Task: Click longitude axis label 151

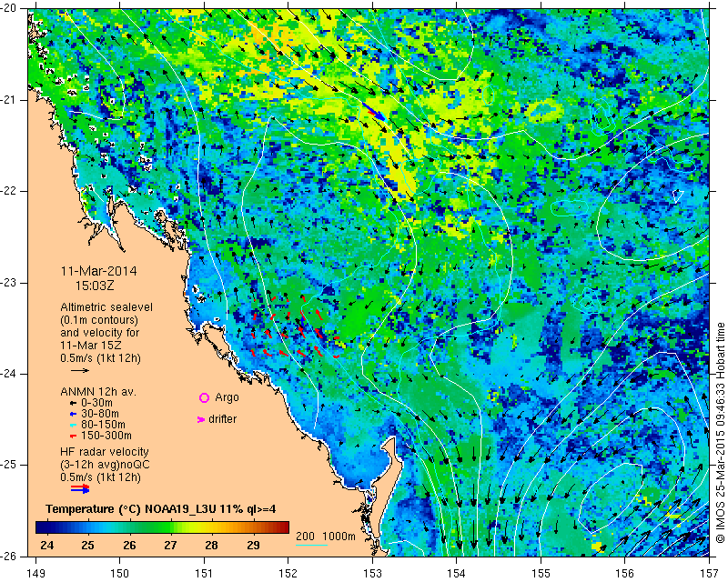Action: pos(204,574)
